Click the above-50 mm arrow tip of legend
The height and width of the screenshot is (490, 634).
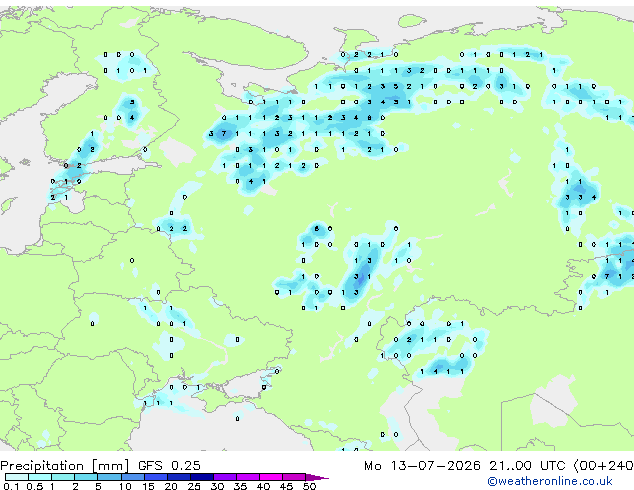[317, 477]
